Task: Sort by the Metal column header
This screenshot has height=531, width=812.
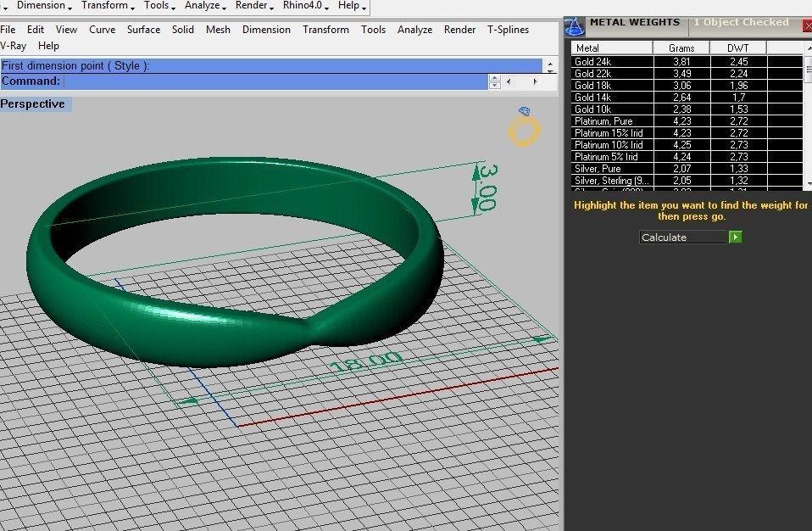Action: (x=612, y=48)
